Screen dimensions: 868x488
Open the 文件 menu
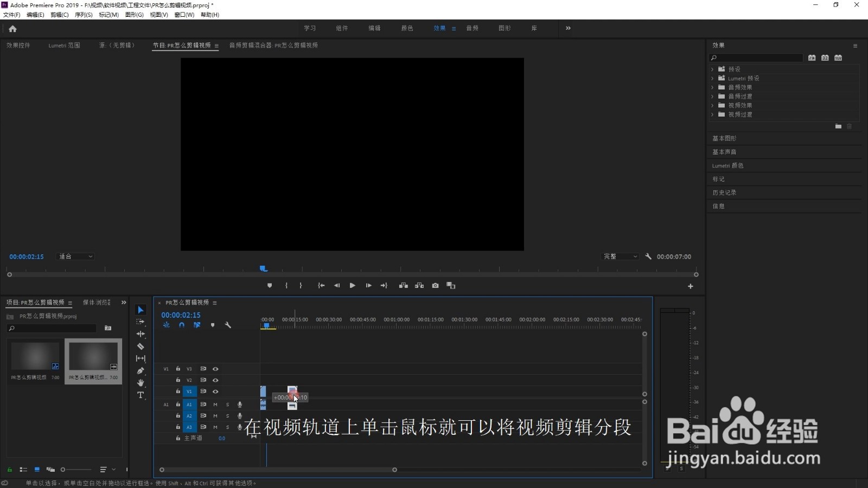(11, 15)
